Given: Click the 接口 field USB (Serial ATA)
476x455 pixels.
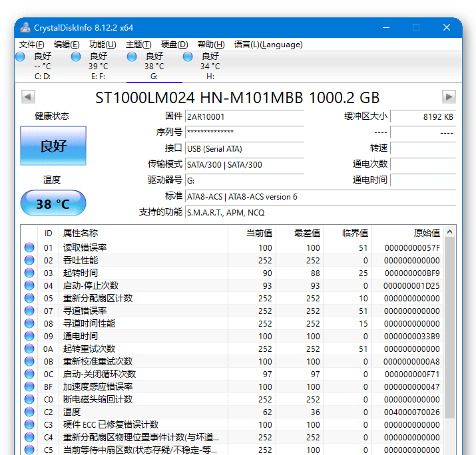Looking at the screenshot, I should 245,148.
